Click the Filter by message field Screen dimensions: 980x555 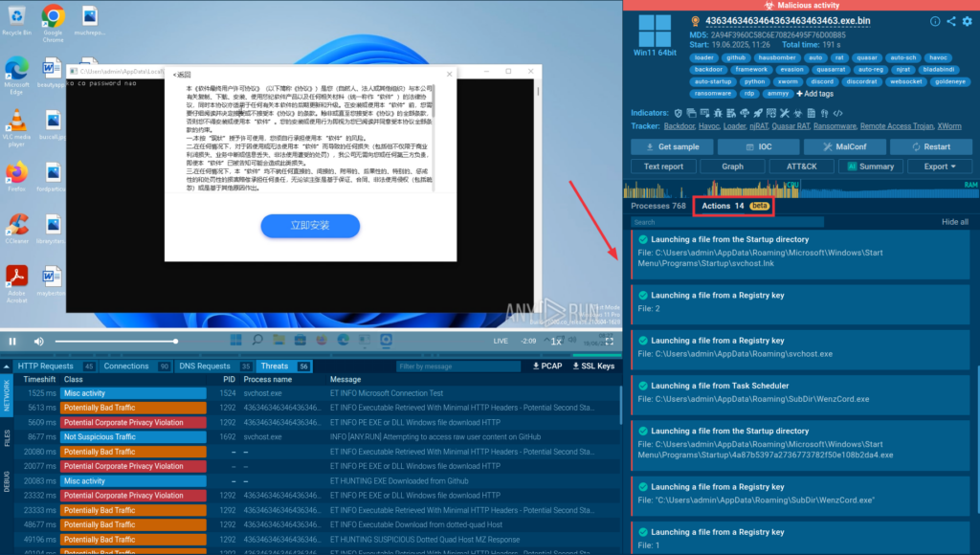pos(458,366)
